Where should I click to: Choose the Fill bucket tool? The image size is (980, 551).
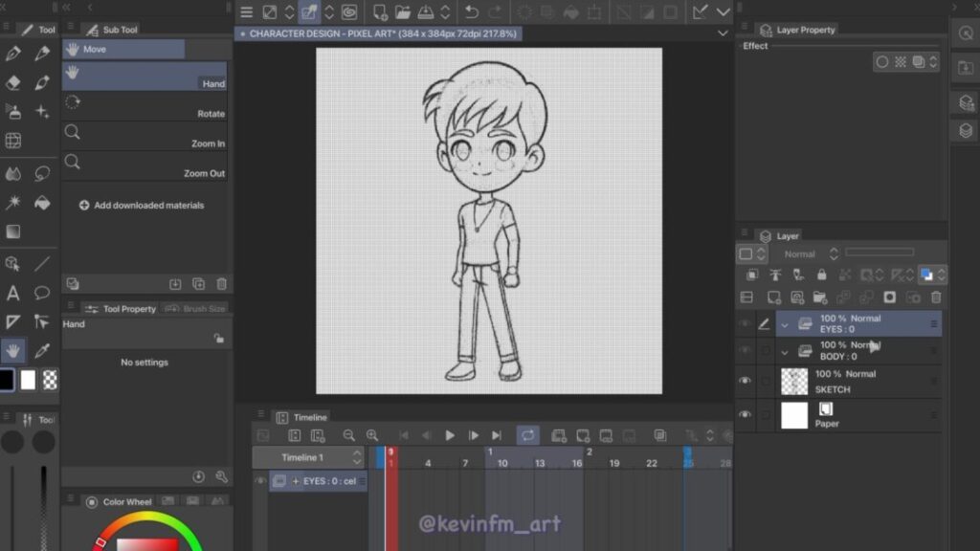click(x=42, y=203)
